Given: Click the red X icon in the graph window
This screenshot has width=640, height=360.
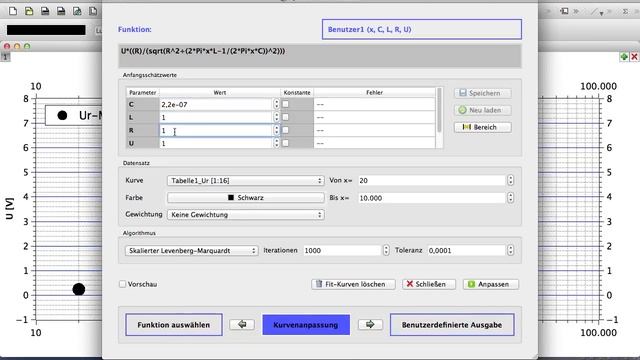Looking at the screenshot, I should (634, 57).
